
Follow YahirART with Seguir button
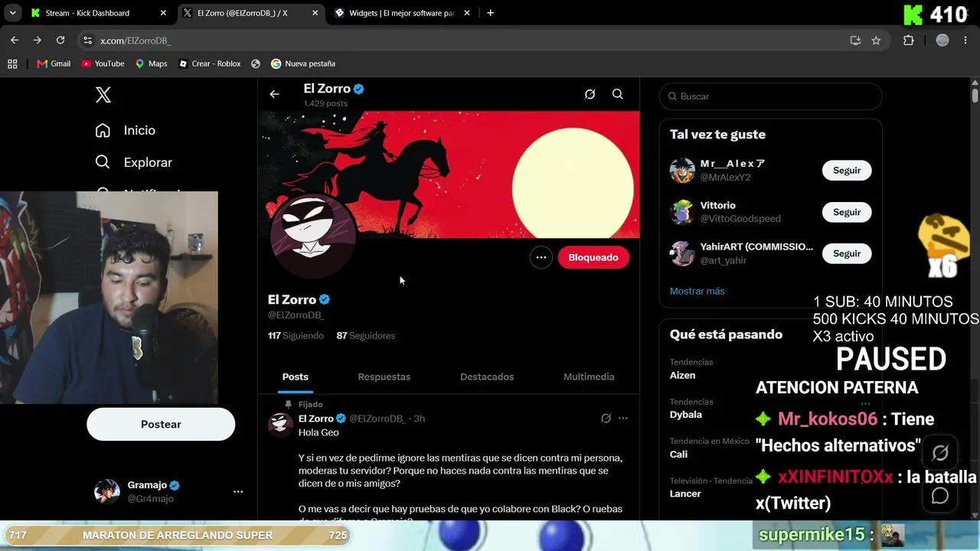(847, 253)
